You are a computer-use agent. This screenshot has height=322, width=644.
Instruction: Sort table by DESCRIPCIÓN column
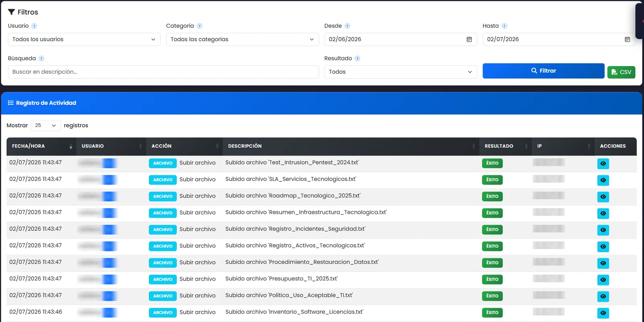(351, 146)
